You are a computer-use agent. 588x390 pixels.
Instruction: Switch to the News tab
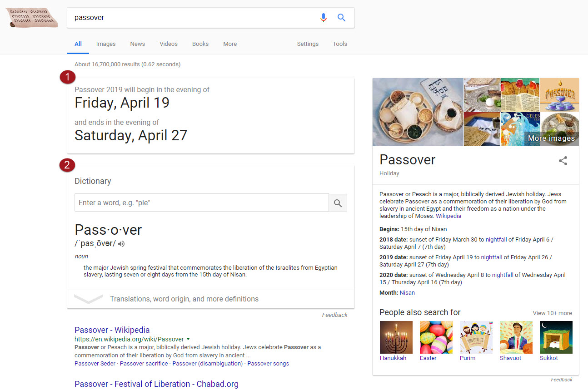(x=137, y=44)
